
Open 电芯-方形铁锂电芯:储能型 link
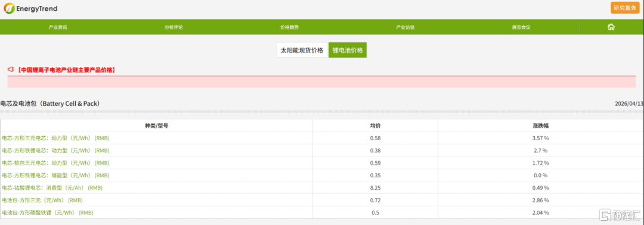point(55,175)
